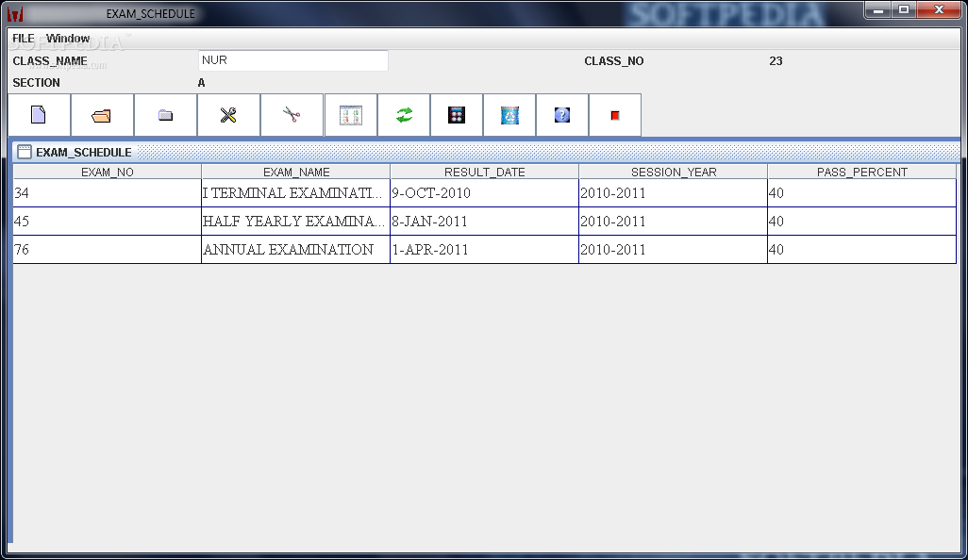Screen dimensions: 968x560
Task: Open the Window menu
Action: tap(68, 39)
